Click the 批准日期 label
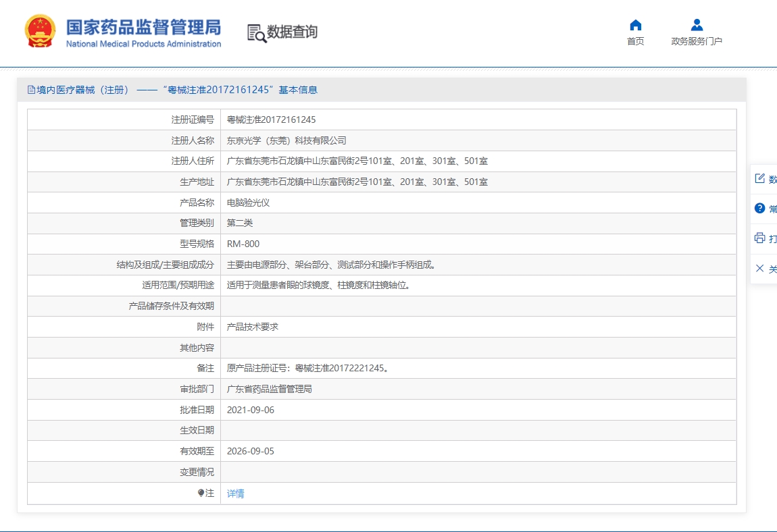 click(197, 410)
